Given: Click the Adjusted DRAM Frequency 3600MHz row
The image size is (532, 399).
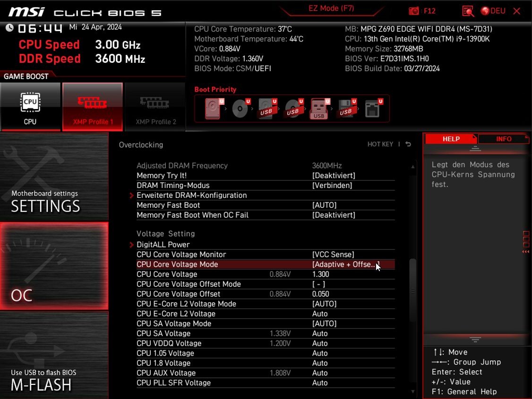Looking at the screenshot, I should pyautogui.click(x=266, y=166).
